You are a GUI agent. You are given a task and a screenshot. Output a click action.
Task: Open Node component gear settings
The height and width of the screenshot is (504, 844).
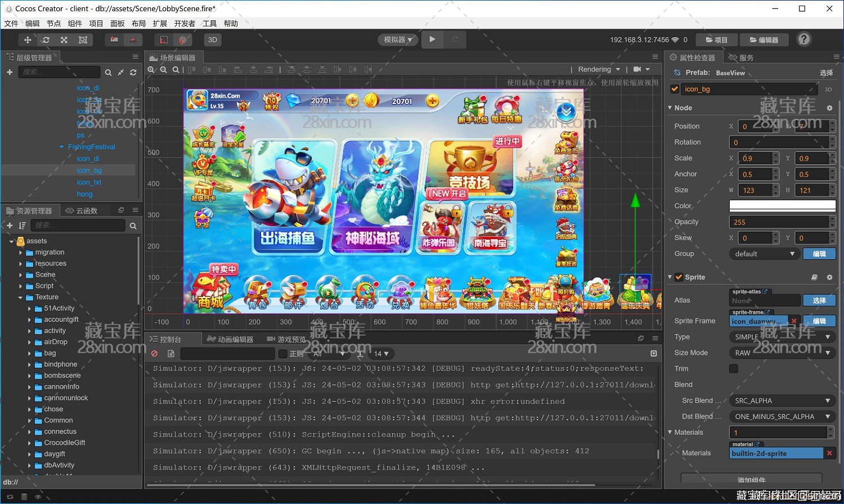point(829,108)
